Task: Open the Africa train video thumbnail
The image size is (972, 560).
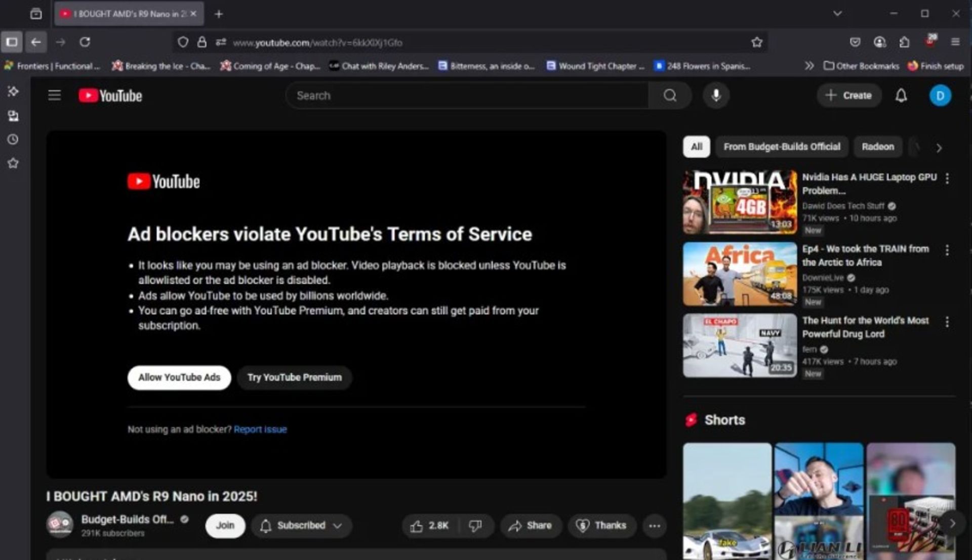Action: (x=740, y=274)
